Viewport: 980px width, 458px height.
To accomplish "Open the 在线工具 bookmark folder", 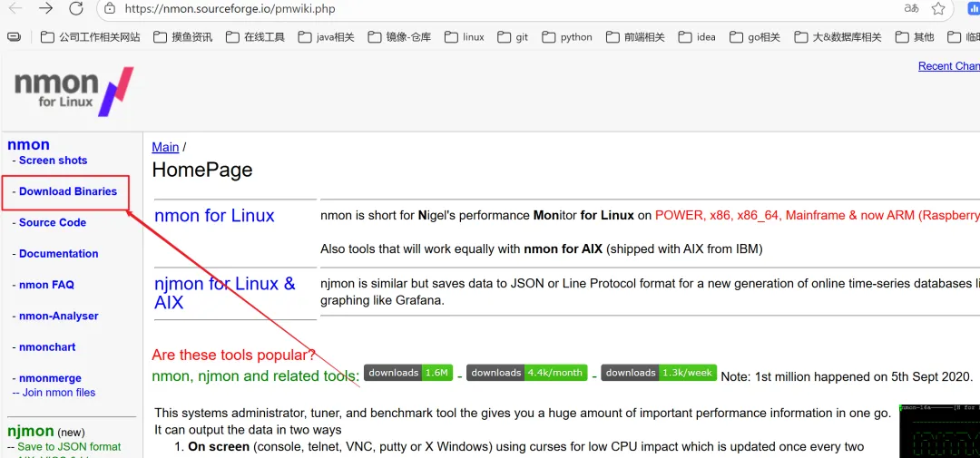I will [x=256, y=37].
